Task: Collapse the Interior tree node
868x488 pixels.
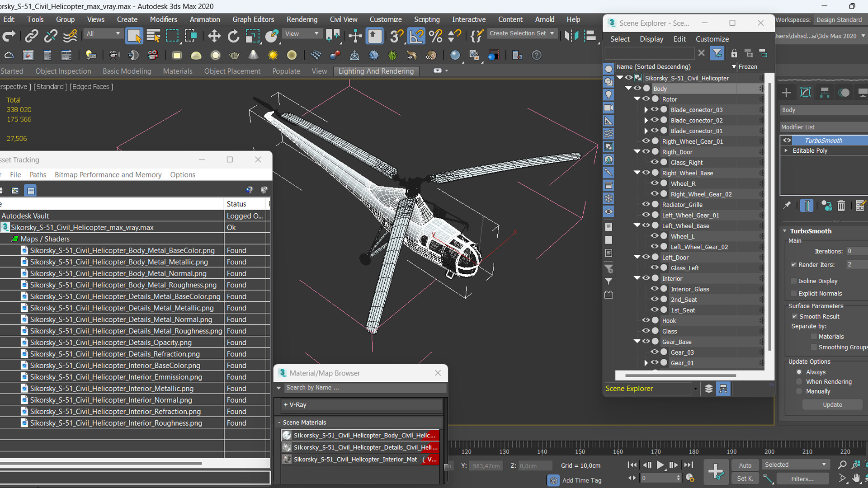Action: click(637, 278)
